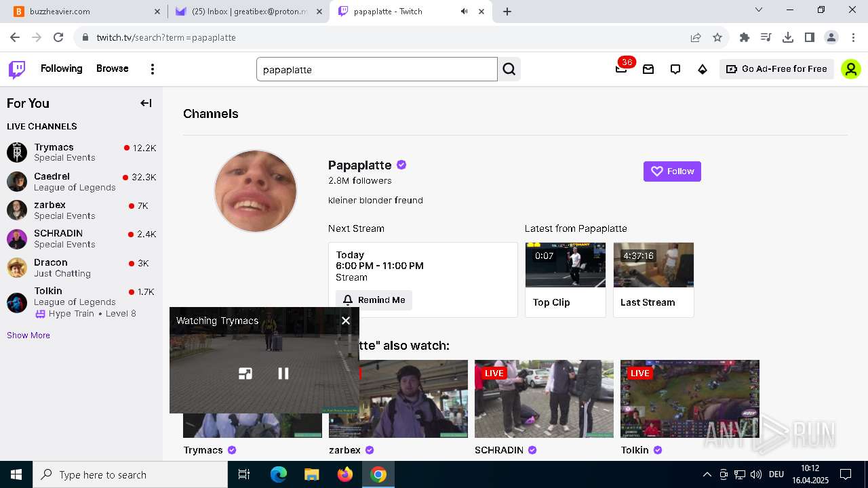Open the Top Clip thumbnail
The image size is (868, 488).
pyautogui.click(x=566, y=265)
